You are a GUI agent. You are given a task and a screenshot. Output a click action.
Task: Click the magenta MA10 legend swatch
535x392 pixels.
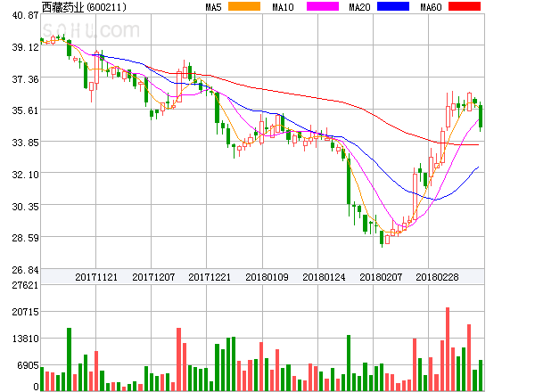323,6
